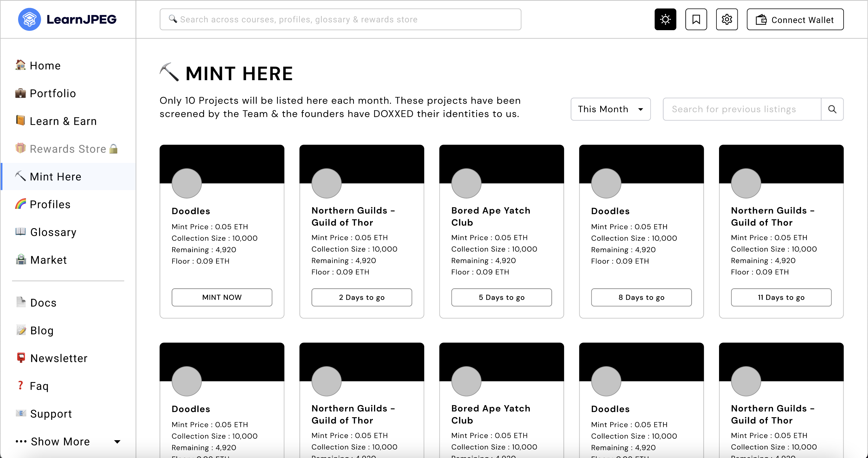Select Mint Here in the sidebar
Viewport: 868px width, 458px height.
coord(68,176)
